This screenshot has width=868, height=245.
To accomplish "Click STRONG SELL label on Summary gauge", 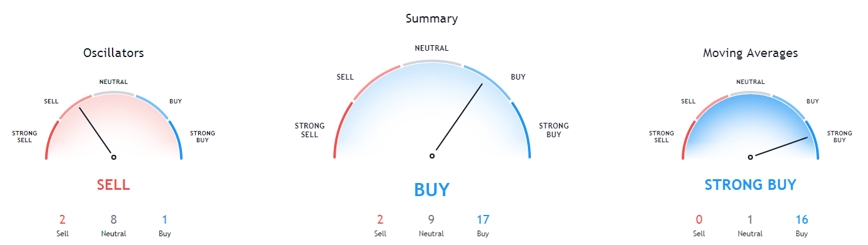I will tap(310, 130).
